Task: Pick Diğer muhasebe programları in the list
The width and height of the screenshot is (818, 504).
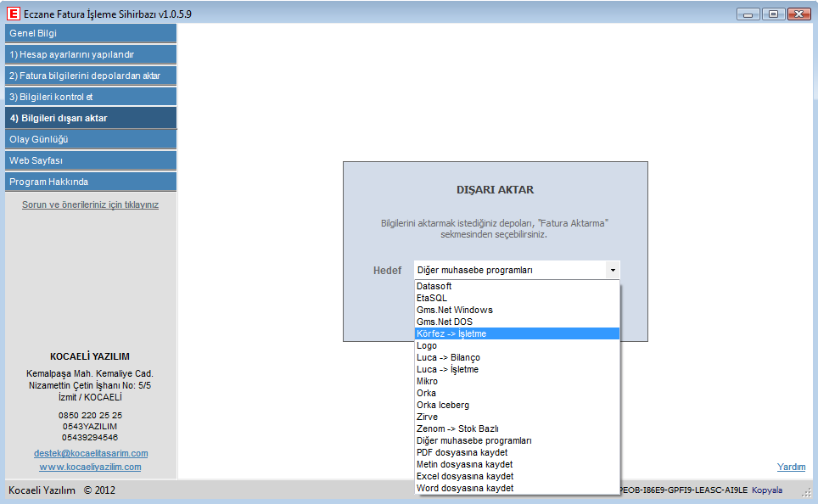Action: pos(517,440)
